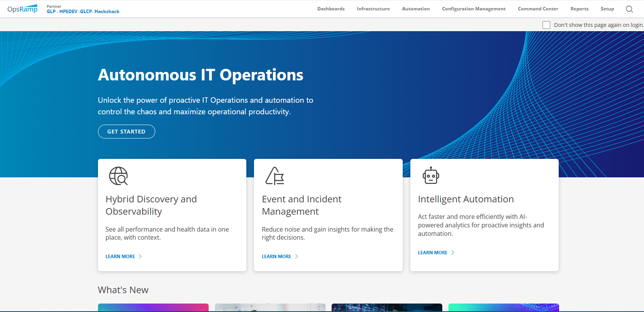Click the Intelligent Automation robot icon
Viewport: 644px width, 312px height.
[x=431, y=176]
